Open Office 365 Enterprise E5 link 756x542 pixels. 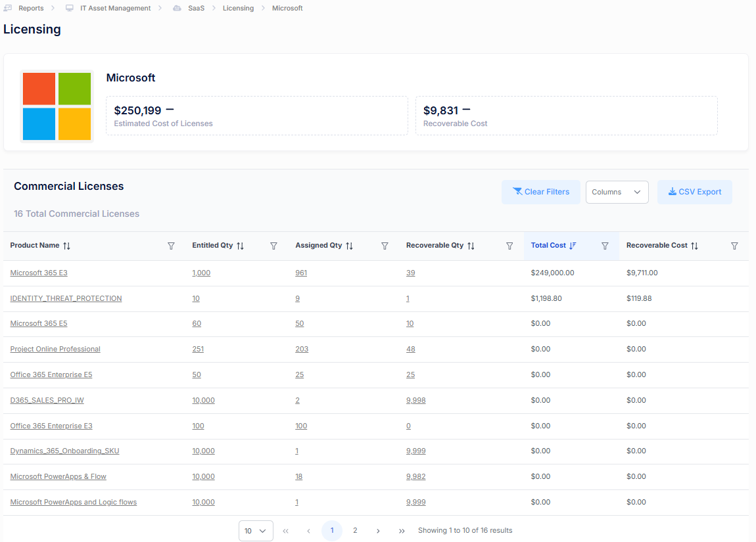[51, 374]
